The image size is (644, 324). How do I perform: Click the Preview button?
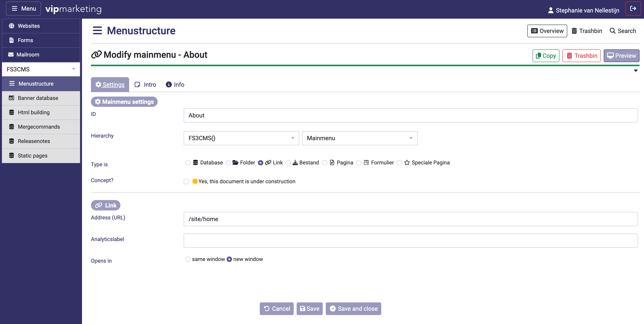(x=621, y=56)
